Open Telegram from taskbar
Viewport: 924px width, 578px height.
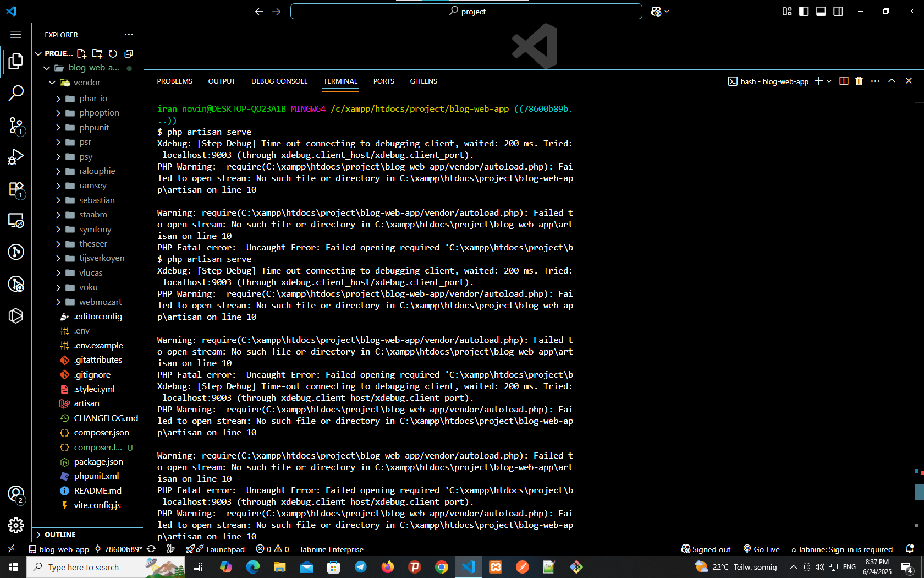[x=361, y=567]
